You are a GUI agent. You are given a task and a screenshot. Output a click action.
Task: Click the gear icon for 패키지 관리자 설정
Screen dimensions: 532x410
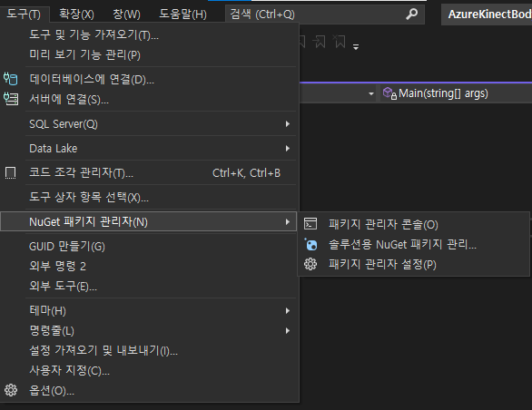pos(310,264)
